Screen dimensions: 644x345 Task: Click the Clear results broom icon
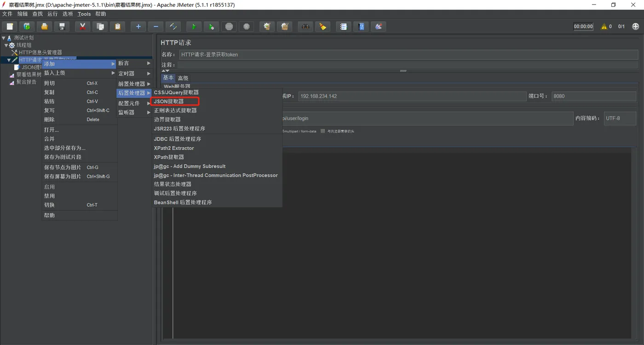click(267, 27)
